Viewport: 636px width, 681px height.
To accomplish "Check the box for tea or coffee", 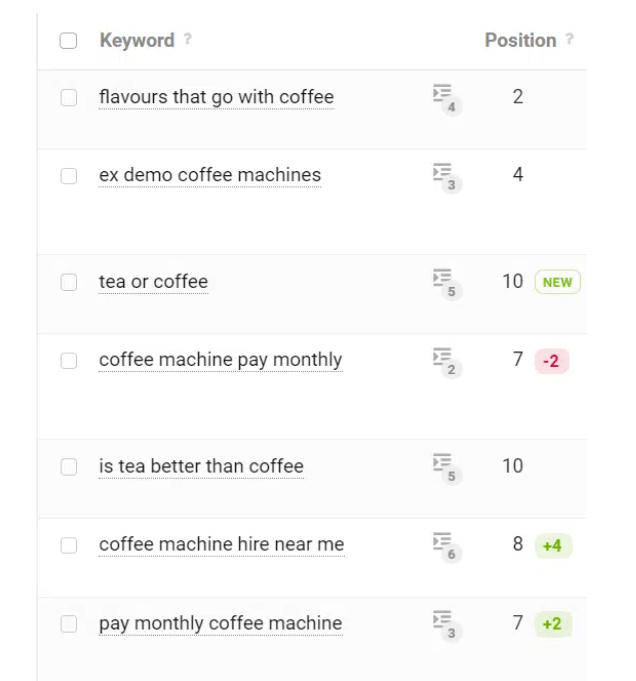I will (x=69, y=282).
